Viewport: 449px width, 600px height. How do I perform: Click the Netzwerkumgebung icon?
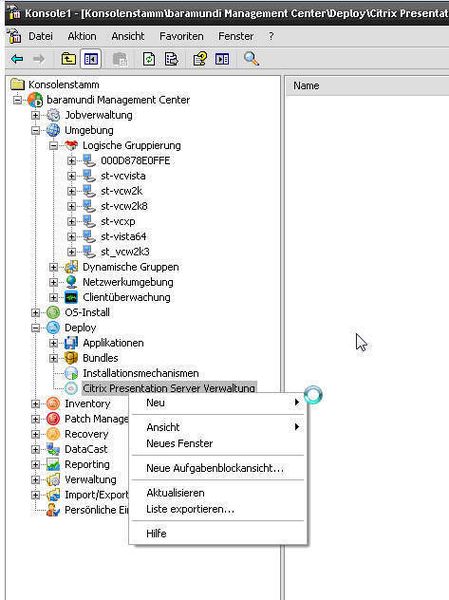pyautogui.click(x=71, y=282)
